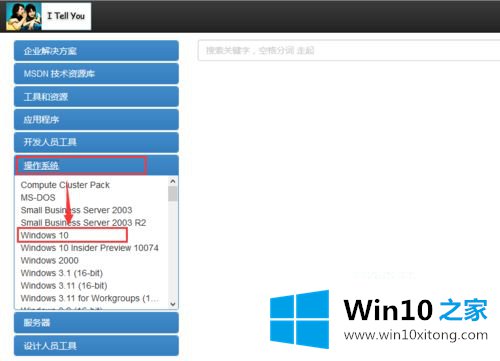Select Small Business Server 2003 R2
This screenshot has width=500, height=361.
coord(83,223)
